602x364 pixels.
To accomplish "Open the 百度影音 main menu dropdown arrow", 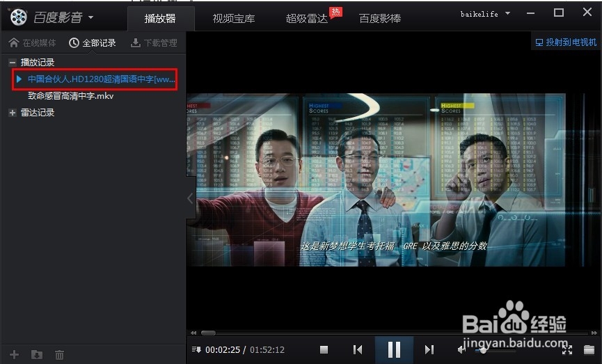I will pos(90,17).
